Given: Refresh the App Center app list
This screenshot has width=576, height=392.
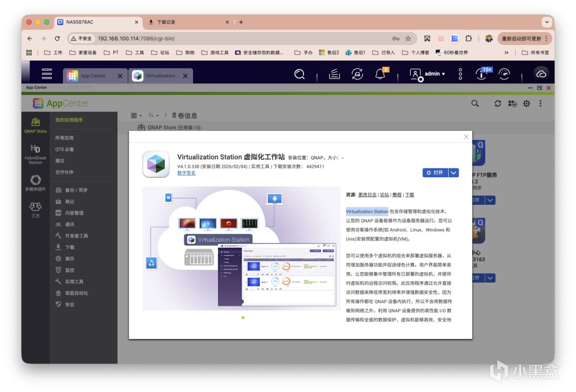Looking at the screenshot, I should 498,104.
